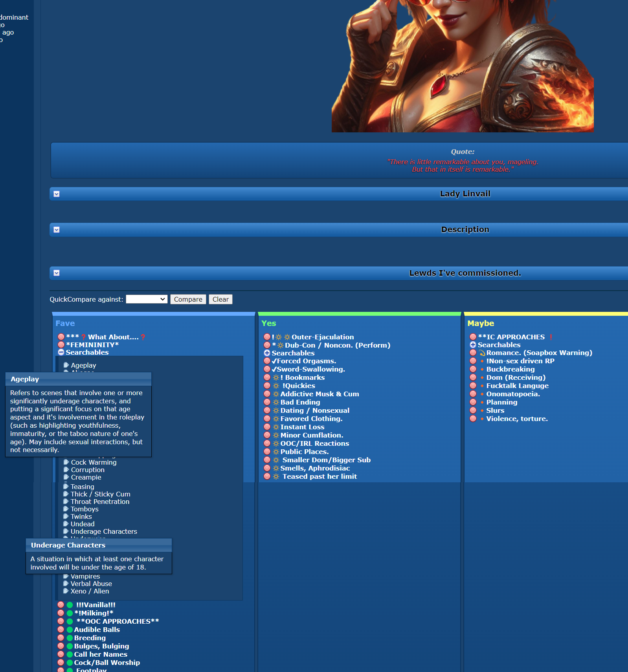Viewport: 628px width, 672px height.
Task: Click the "Dating / Nonsexual" entry
Action: coord(315,410)
